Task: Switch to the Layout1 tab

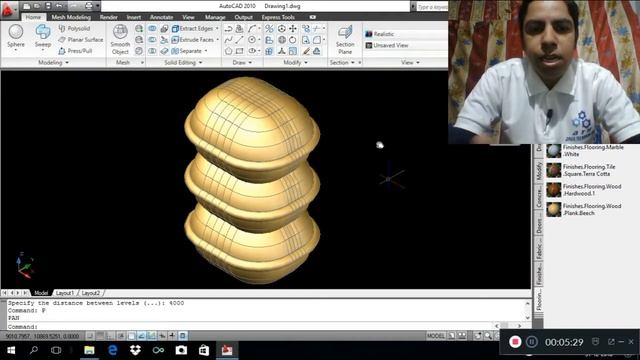Action: coord(64,293)
